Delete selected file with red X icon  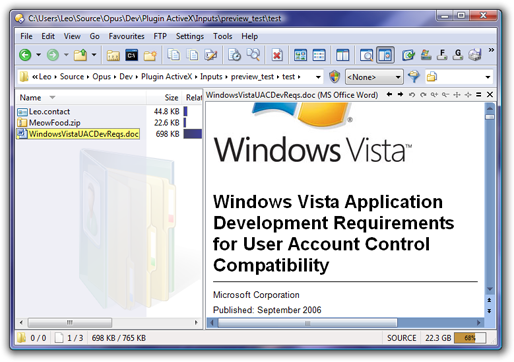pos(277,55)
